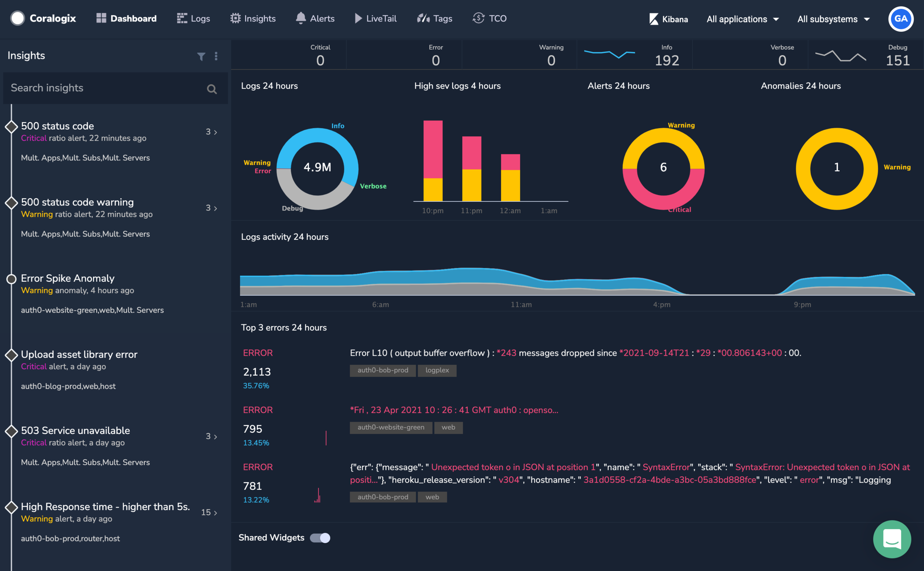Screen dimensions: 924x571
Task: Click the search magnifier icon
Action: 212,89
